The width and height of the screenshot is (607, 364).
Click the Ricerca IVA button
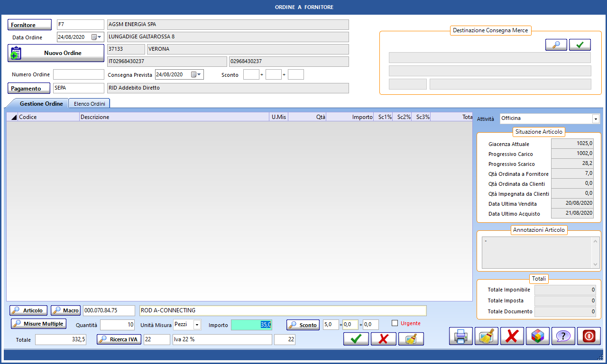pos(119,339)
